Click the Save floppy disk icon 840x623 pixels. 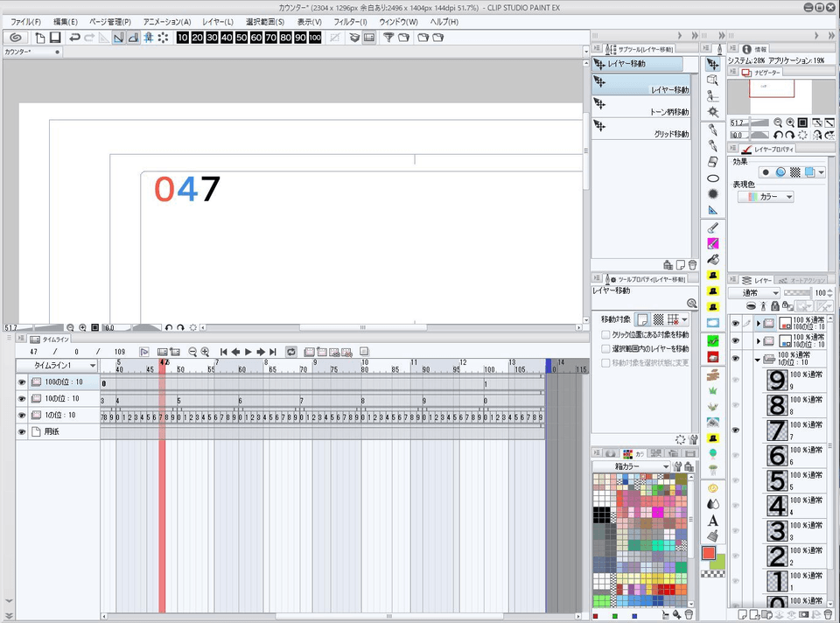(x=54, y=38)
